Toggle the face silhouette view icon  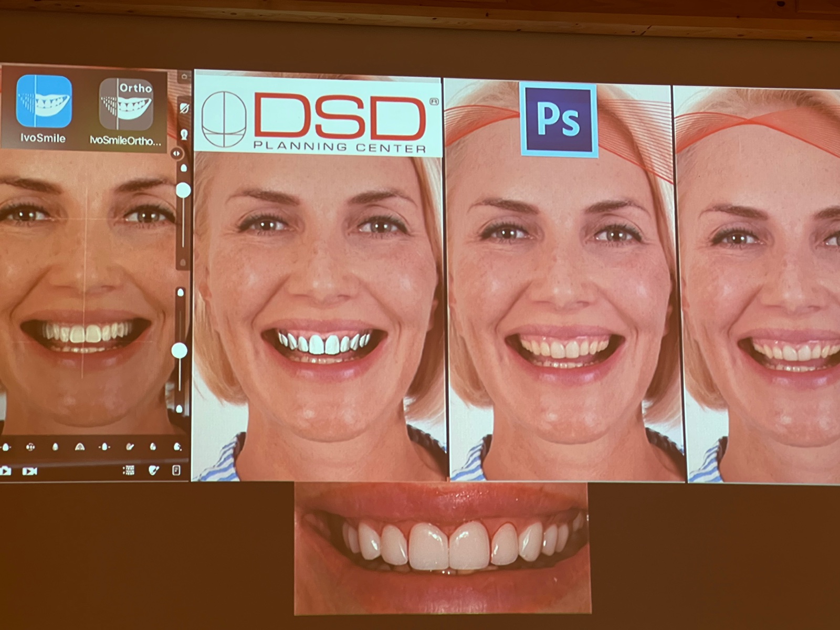coord(184,135)
